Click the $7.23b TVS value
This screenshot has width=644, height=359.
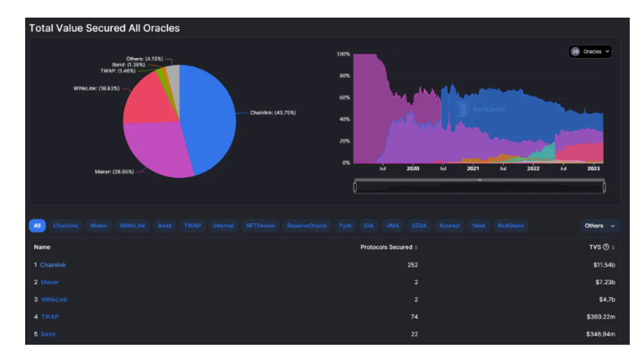[605, 283]
